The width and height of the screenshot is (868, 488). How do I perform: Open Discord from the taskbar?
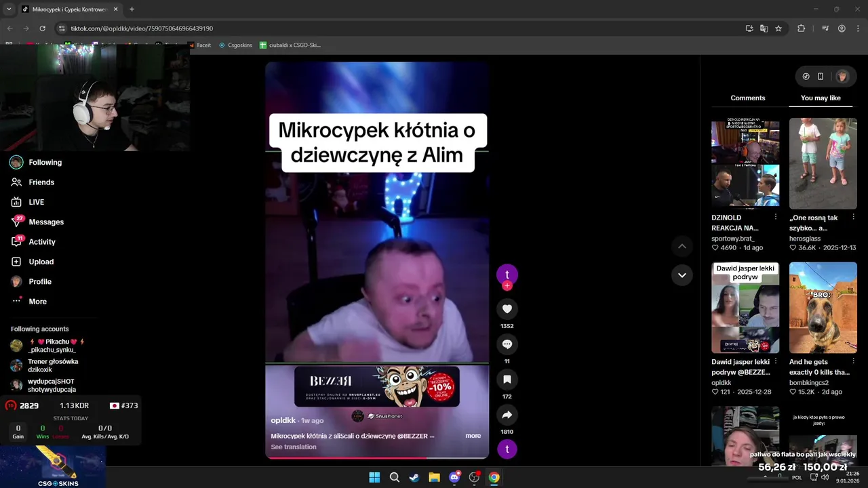(x=454, y=477)
